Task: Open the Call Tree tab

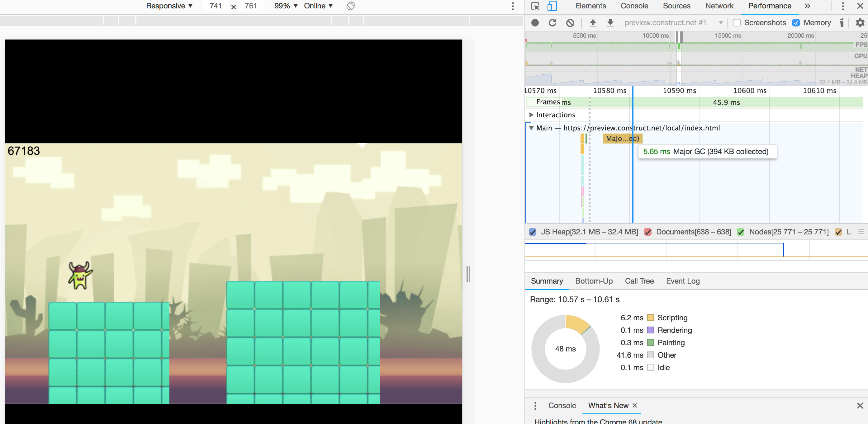Action: point(639,281)
